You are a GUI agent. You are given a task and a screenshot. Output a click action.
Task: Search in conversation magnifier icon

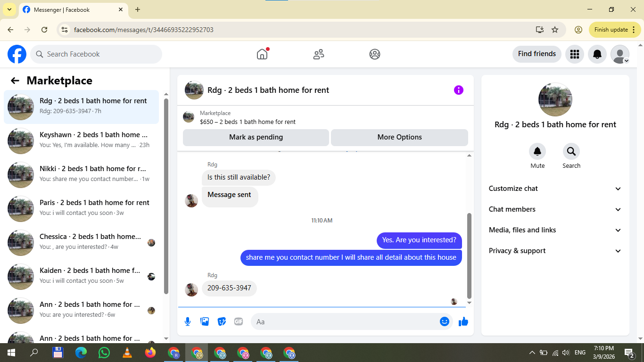pos(571,151)
